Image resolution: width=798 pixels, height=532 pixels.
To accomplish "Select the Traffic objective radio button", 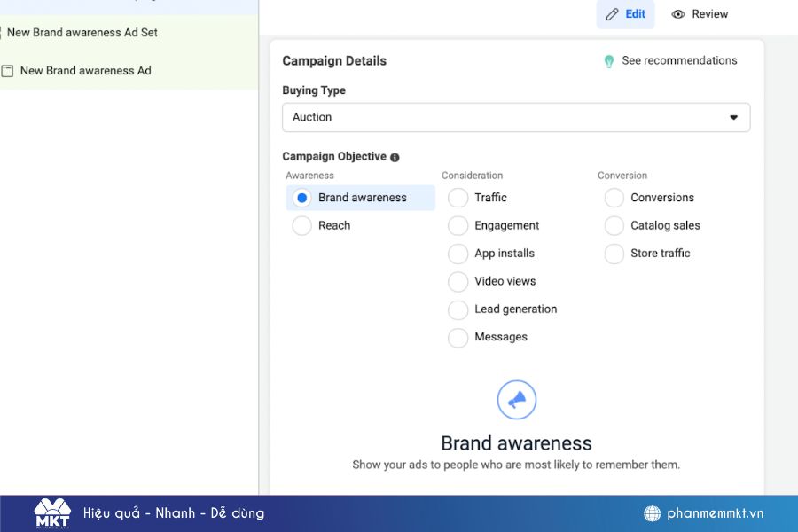I will coord(458,198).
